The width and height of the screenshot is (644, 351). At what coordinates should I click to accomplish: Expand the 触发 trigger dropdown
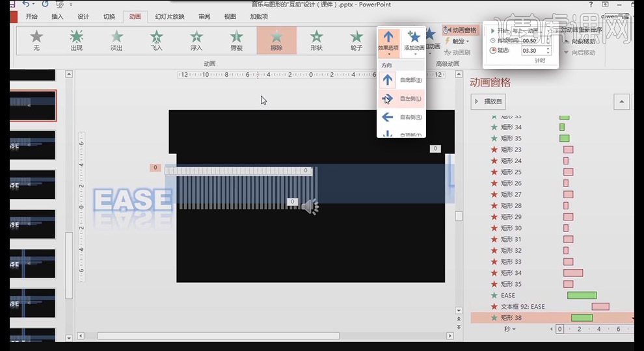tap(459, 41)
